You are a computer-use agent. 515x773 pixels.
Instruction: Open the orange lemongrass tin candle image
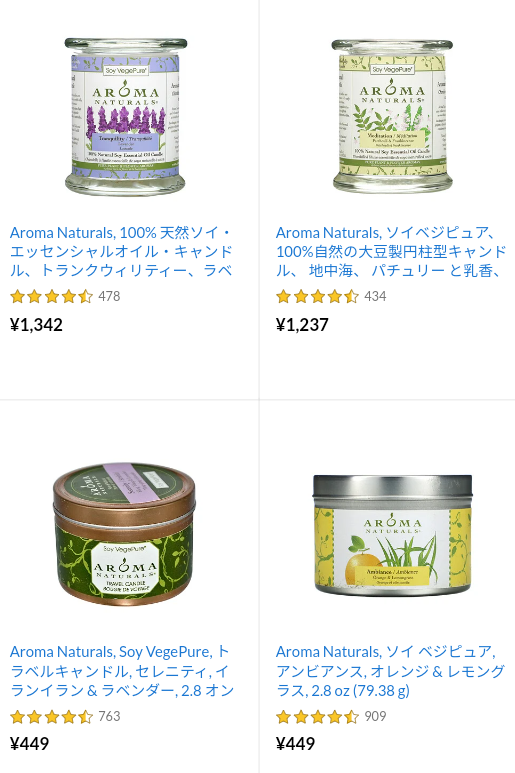(392, 535)
